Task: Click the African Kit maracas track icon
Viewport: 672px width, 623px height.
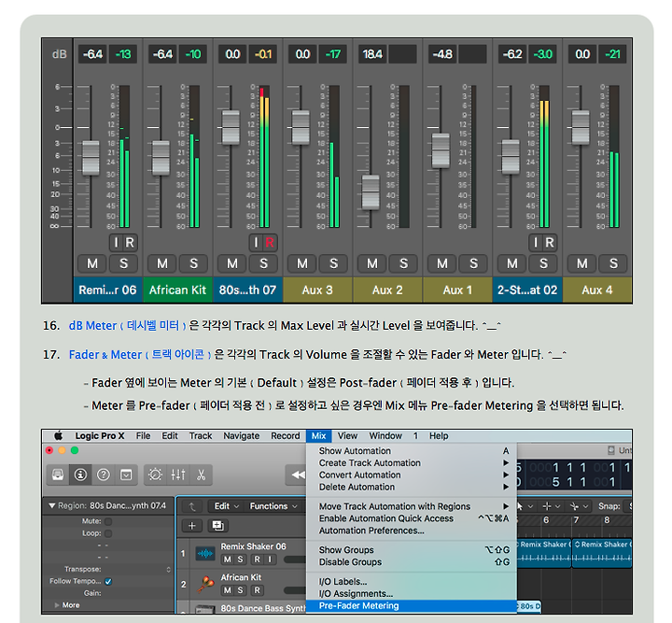Action: click(205, 584)
